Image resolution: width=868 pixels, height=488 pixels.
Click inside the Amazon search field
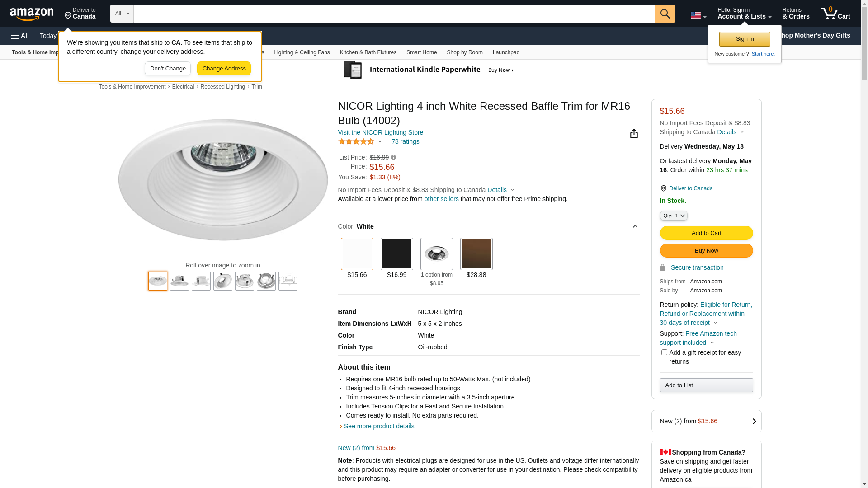tap(393, 14)
